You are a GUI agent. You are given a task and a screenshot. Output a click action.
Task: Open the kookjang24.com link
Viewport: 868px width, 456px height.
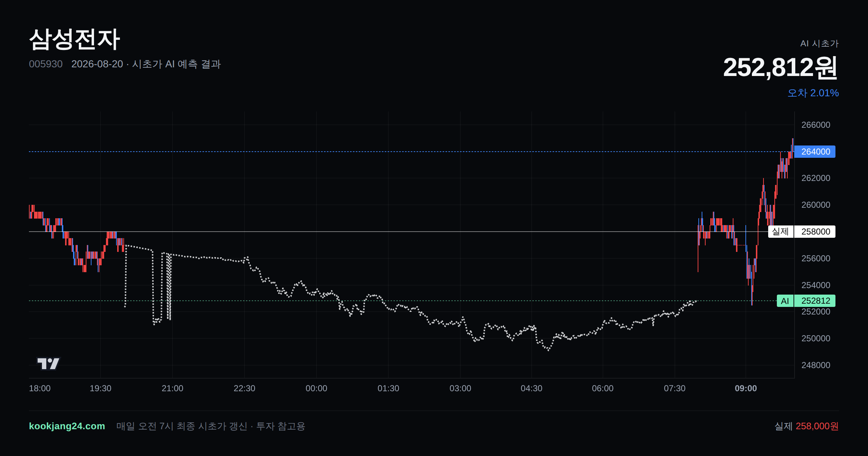pyautogui.click(x=67, y=426)
